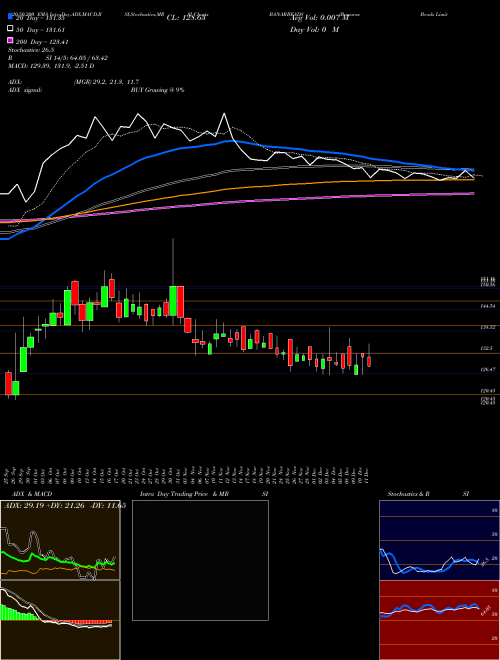500x660 pixels.
Task: Click the 'ADX: 29.19 +DY: 21.26' readout
Action: click(x=45, y=505)
